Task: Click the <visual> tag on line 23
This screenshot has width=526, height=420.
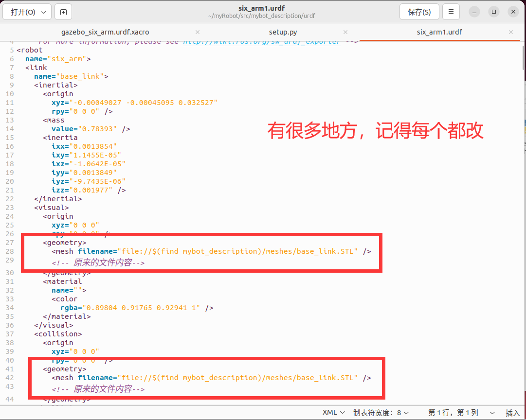Action: coord(52,208)
